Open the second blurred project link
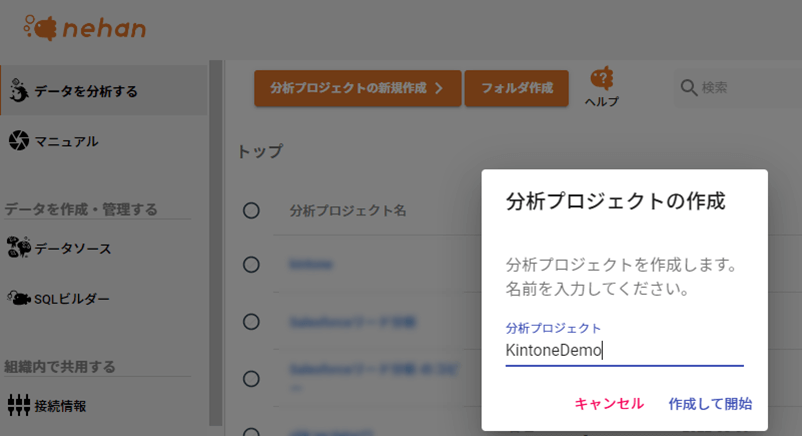Screen dimensions: 802x436 (353, 322)
